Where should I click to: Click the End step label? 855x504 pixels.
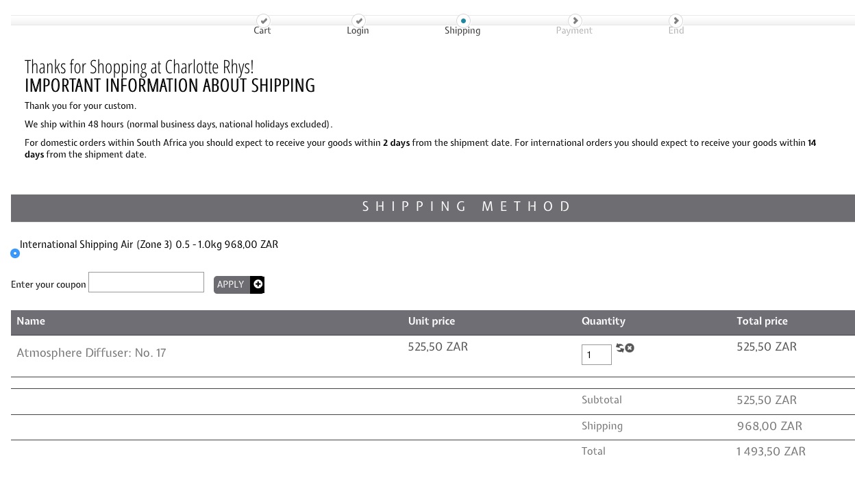676,31
